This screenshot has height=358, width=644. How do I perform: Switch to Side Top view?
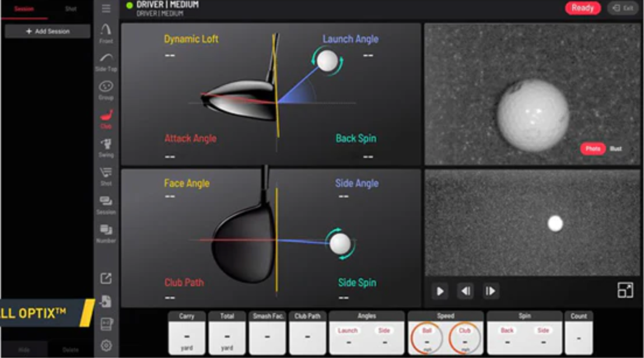pyautogui.click(x=106, y=61)
